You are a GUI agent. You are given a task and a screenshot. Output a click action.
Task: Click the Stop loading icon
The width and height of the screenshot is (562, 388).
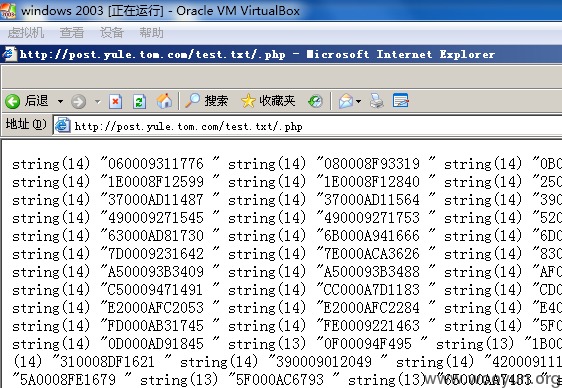115,101
